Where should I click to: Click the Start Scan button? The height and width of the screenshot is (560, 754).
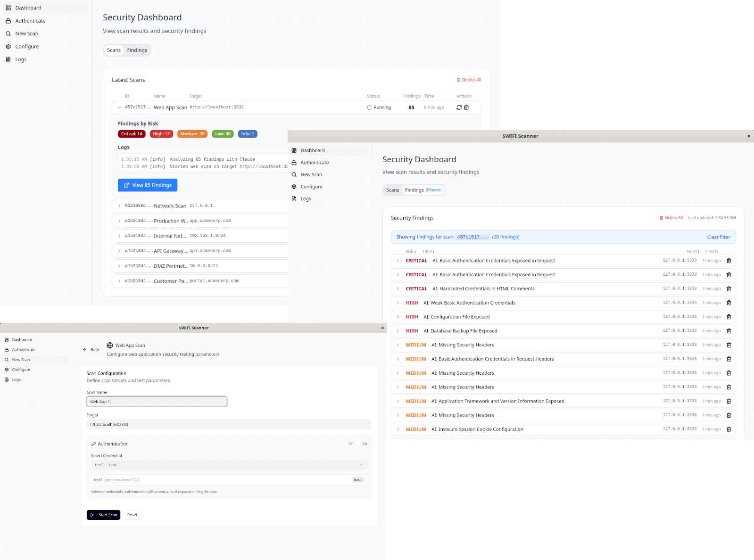pyautogui.click(x=103, y=515)
